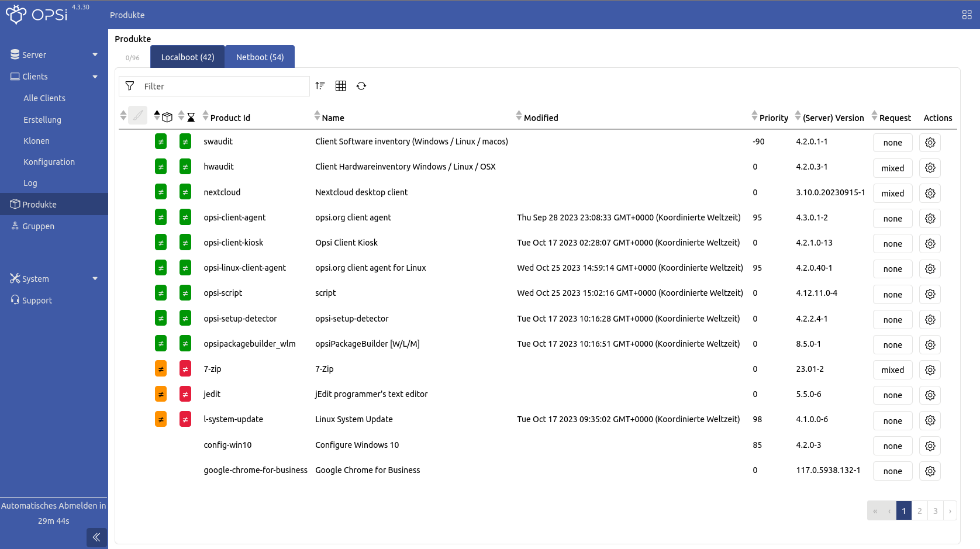Screen dimensions: 980x549
Task: Open gear actions for jedit
Action: click(x=930, y=395)
